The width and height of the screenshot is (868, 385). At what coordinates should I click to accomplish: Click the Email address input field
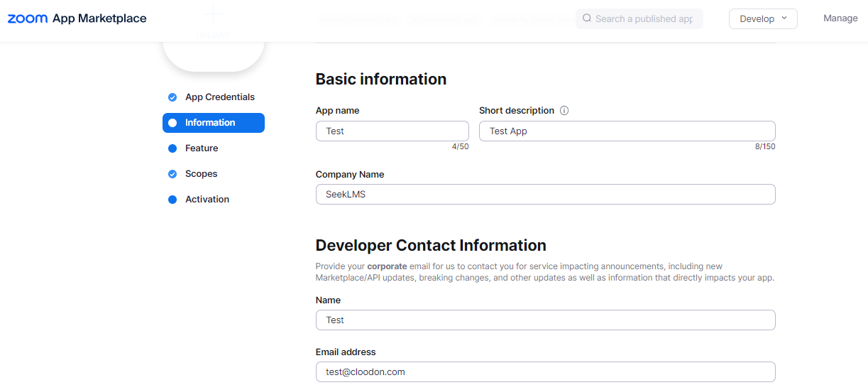point(545,372)
